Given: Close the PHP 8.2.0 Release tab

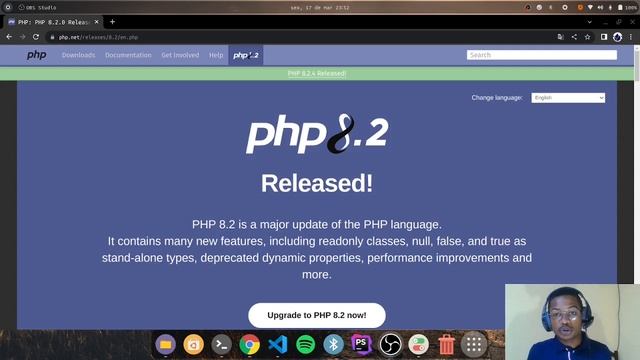Looking at the screenshot, I should pyautogui.click(x=97, y=22).
